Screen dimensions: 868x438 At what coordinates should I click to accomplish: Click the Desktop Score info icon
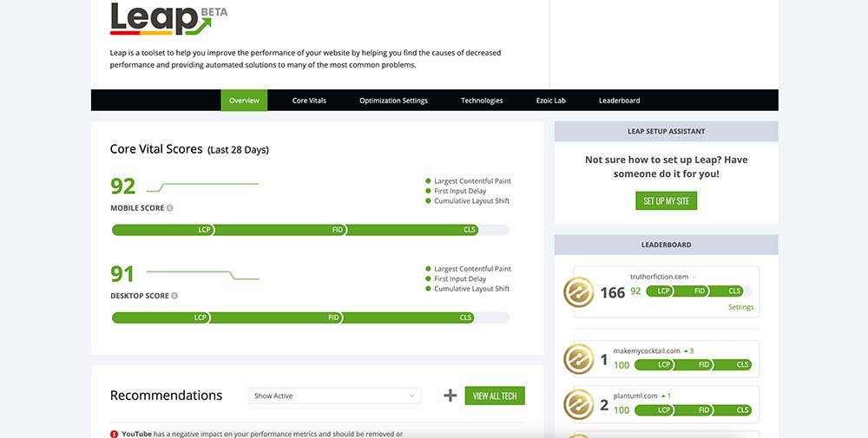point(174,296)
